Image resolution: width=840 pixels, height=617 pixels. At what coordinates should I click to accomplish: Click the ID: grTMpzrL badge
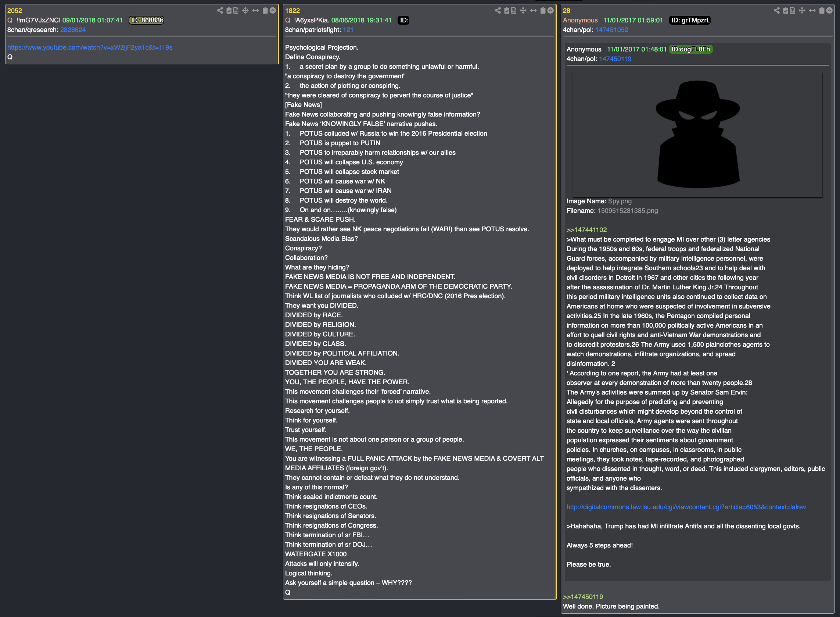point(690,20)
